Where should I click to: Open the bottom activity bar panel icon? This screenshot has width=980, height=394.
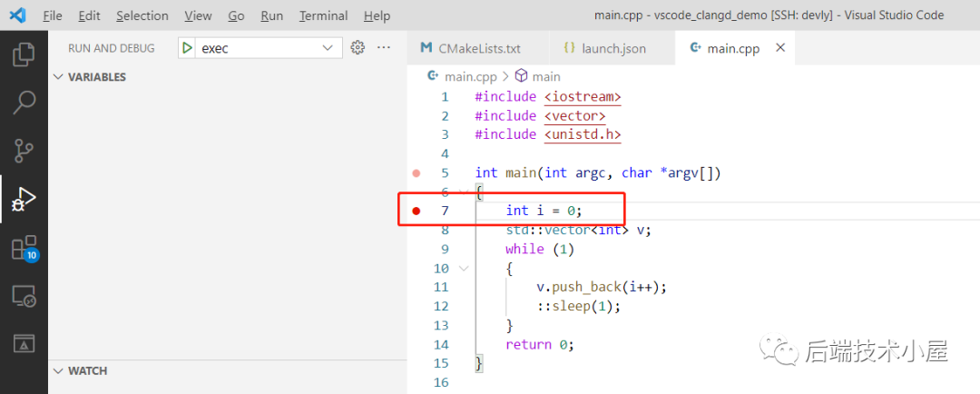24,343
